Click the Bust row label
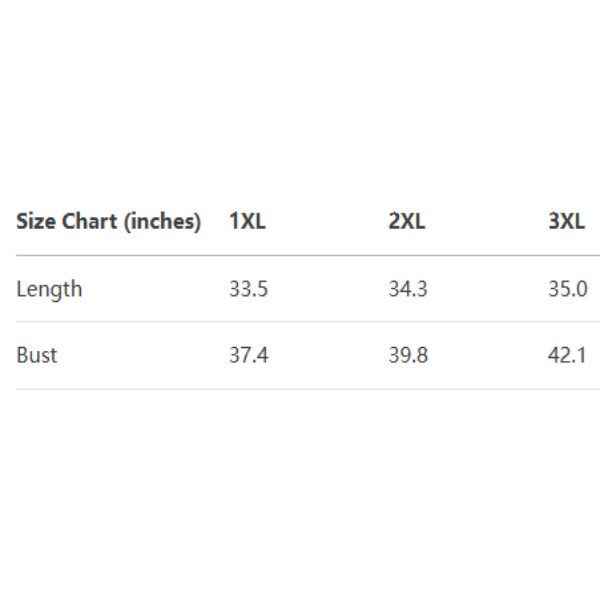Image resolution: width=600 pixels, height=600 pixels. click(x=37, y=355)
